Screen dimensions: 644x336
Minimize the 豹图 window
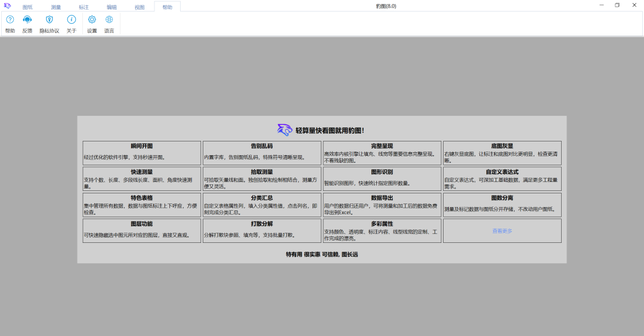602,5
